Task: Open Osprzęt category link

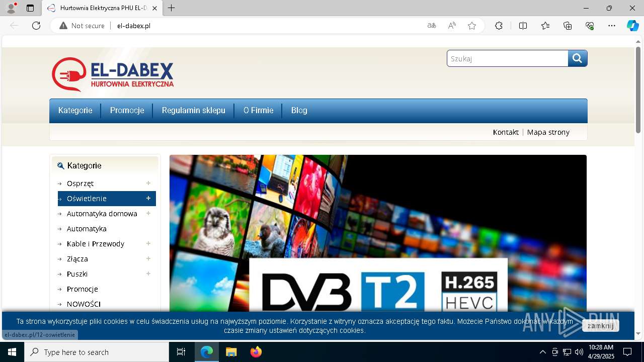Action: click(x=80, y=184)
